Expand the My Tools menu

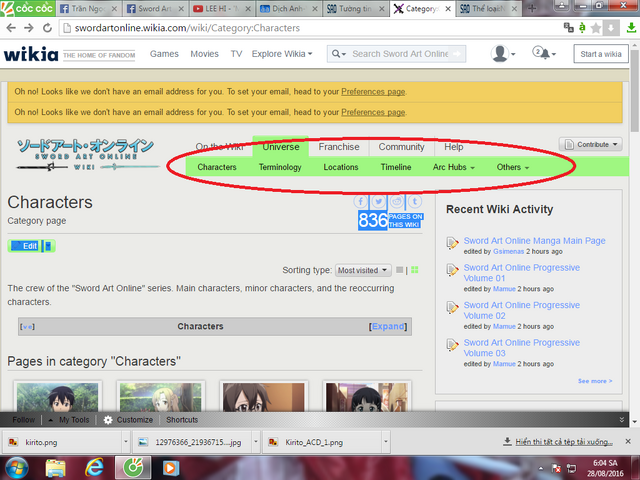[69, 420]
